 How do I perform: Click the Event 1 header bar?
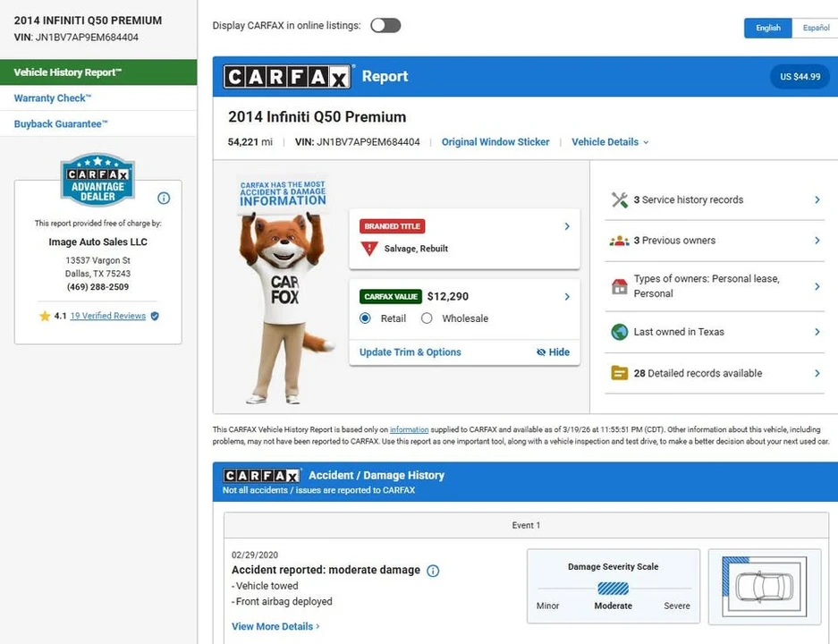(x=526, y=525)
